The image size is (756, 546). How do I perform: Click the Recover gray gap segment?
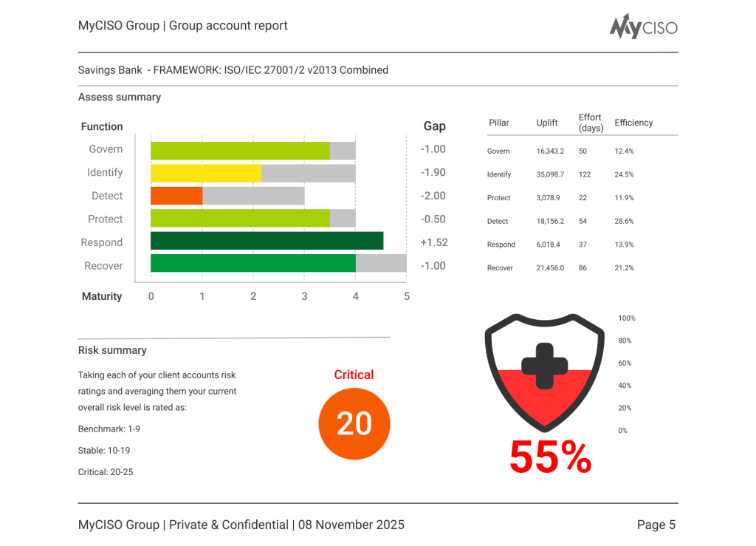click(x=380, y=265)
